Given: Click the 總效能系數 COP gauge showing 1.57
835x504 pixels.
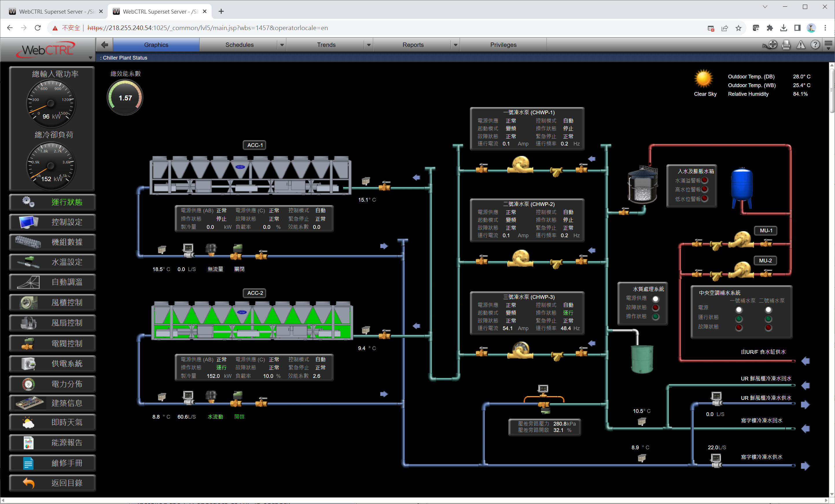Looking at the screenshot, I should pyautogui.click(x=125, y=98).
